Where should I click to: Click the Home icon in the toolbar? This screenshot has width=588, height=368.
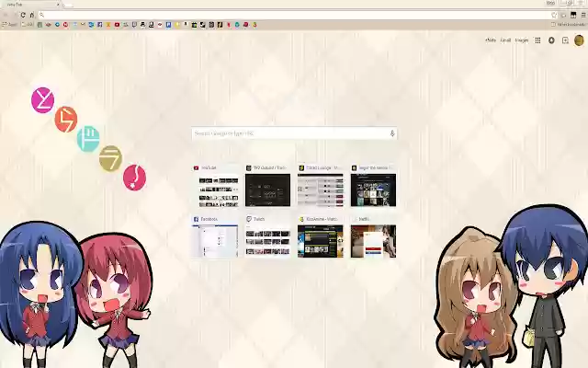[32, 15]
